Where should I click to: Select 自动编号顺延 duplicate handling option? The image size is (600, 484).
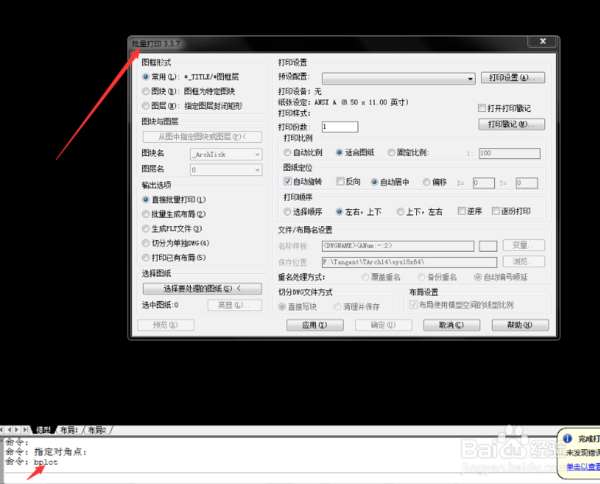point(478,277)
